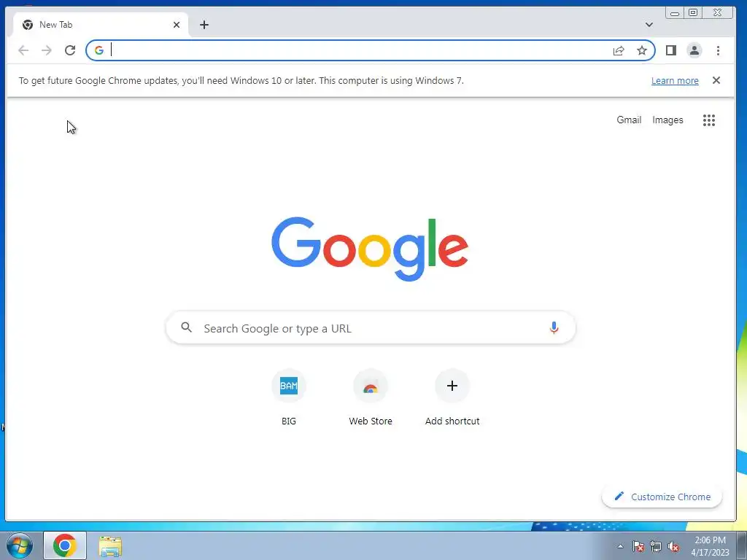747x560 pixels.
Task: Open the Google apps grid
Action: point(709,120)
